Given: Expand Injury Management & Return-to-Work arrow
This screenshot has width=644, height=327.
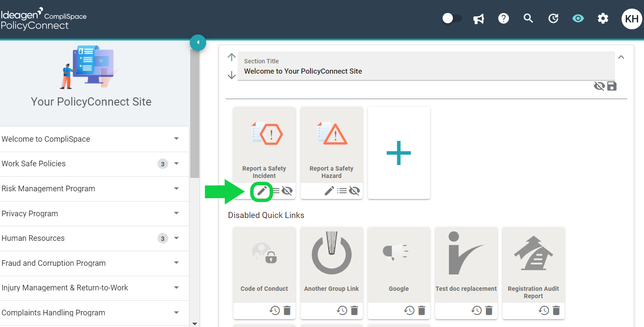Looking at the screenshot, I should click(176, 288).
